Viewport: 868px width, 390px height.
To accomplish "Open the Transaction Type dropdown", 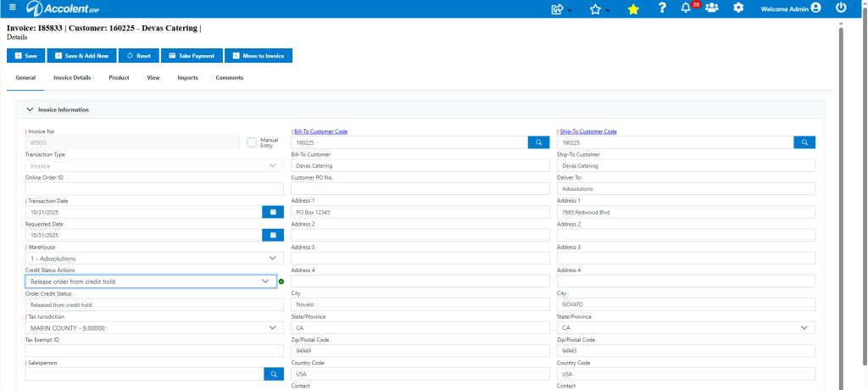I will click(x=154, y=165).
